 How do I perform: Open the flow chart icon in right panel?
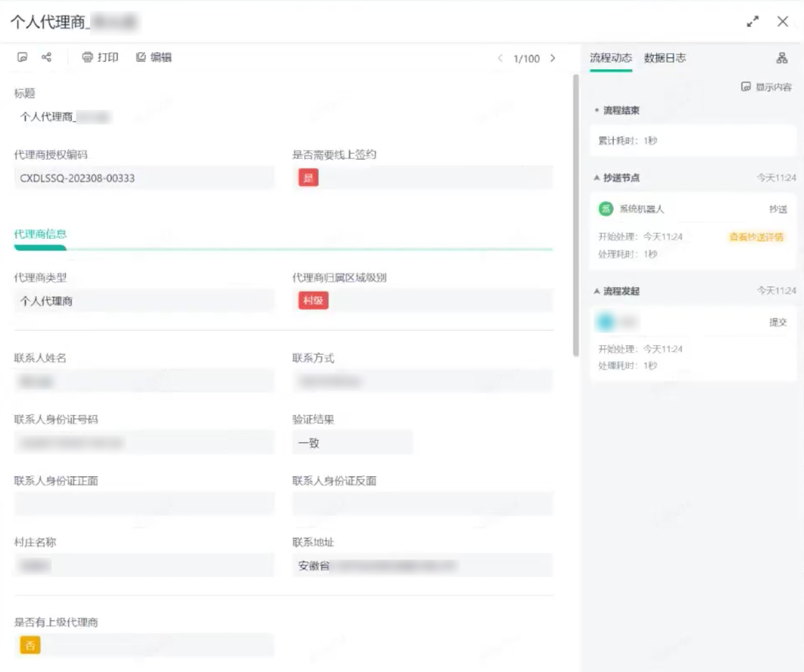[x=782, y=58]
